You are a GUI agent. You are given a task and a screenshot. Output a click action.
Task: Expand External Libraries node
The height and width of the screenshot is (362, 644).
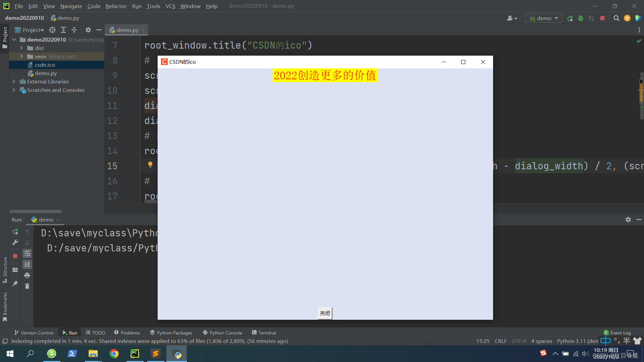tap(14, 82)
